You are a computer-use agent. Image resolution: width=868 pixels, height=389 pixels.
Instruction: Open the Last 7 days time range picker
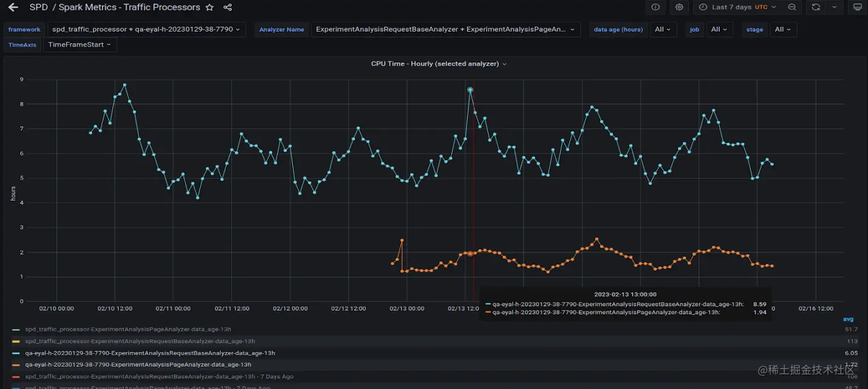(731, 7)
